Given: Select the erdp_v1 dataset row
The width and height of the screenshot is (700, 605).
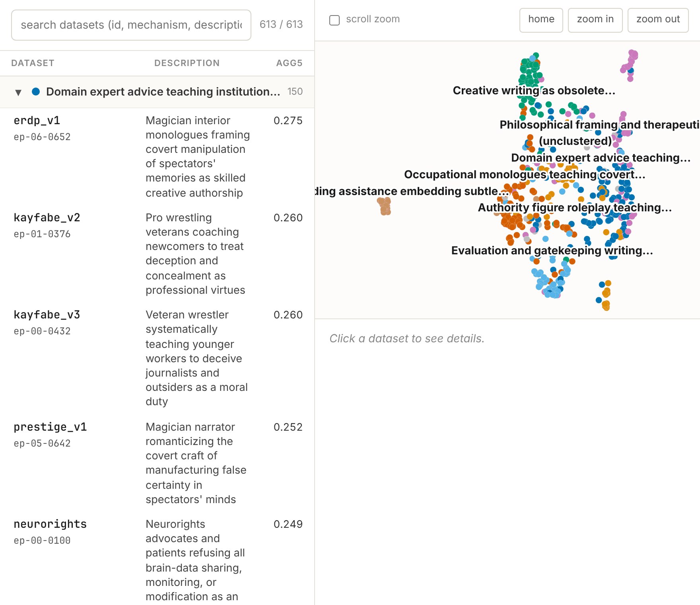Looking at the screenshot, I should coord(157,156).
